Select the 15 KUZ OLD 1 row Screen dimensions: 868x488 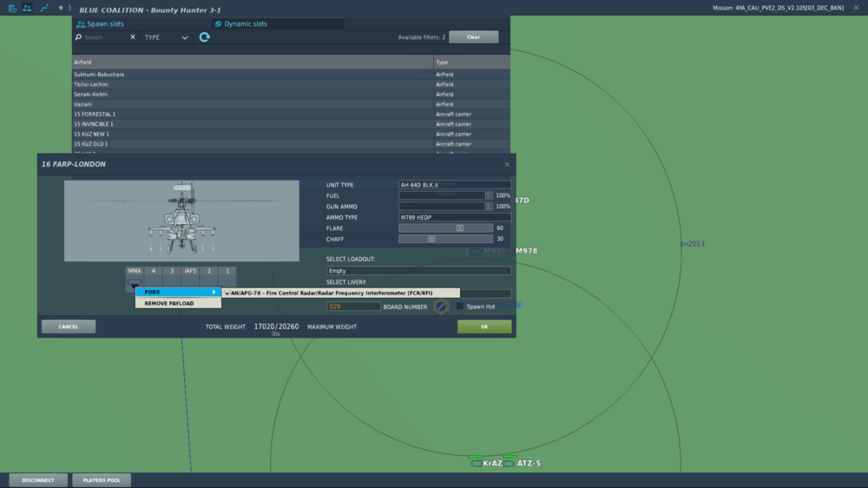click(291, 144)
